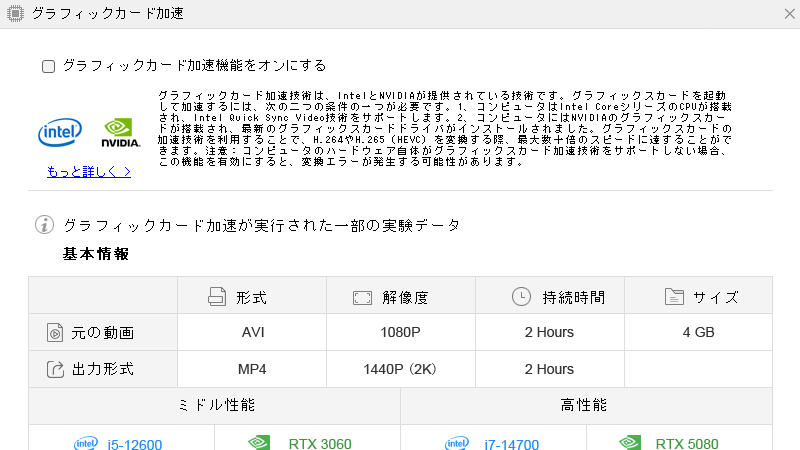Click the 形式 column icon

[x=217, y=297]
